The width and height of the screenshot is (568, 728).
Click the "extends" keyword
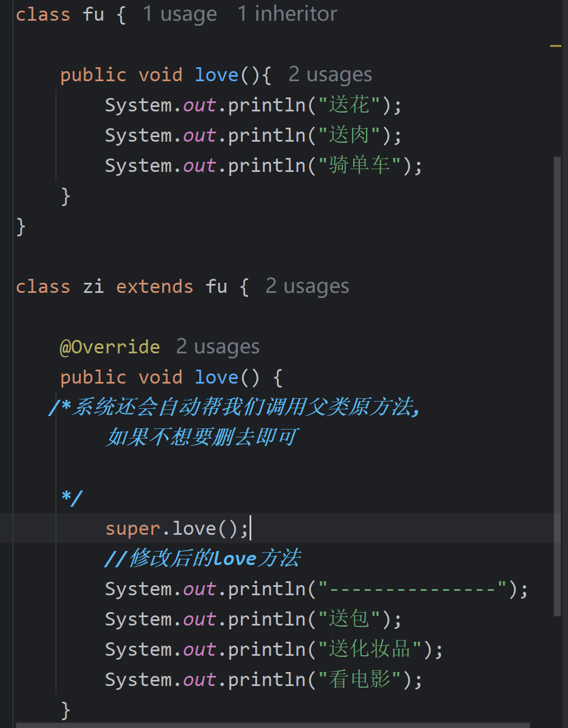click(x=154, y=286)
